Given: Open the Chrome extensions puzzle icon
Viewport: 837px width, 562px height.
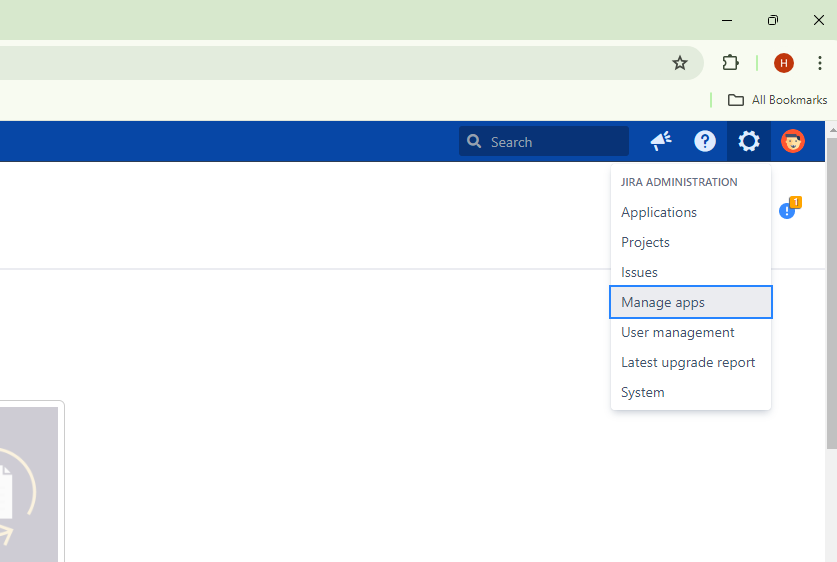Looking at the screenshot, I should click(x=731, y=63).
